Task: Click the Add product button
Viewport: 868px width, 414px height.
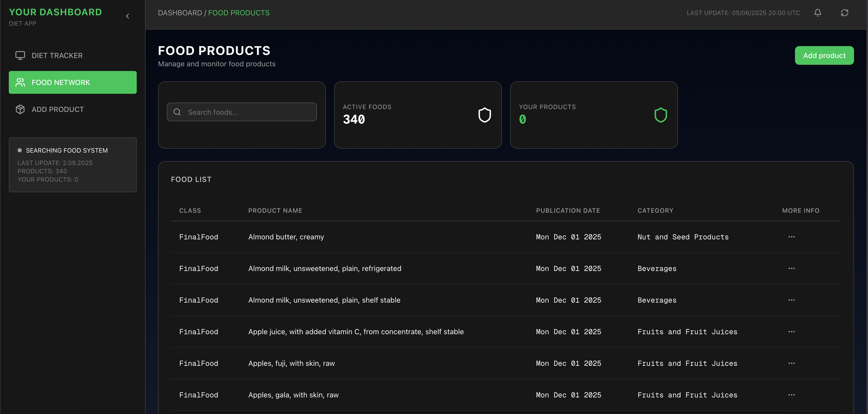Action: point(824,55)
